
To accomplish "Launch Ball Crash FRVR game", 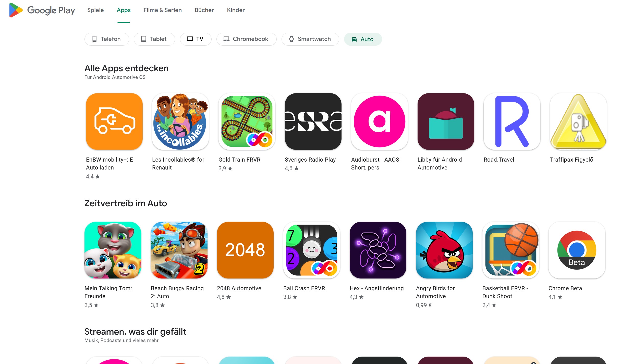I will click(312, 250).
